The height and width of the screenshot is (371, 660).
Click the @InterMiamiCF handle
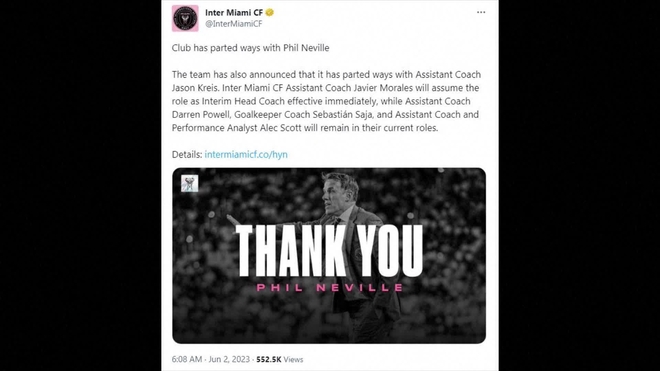234,24
